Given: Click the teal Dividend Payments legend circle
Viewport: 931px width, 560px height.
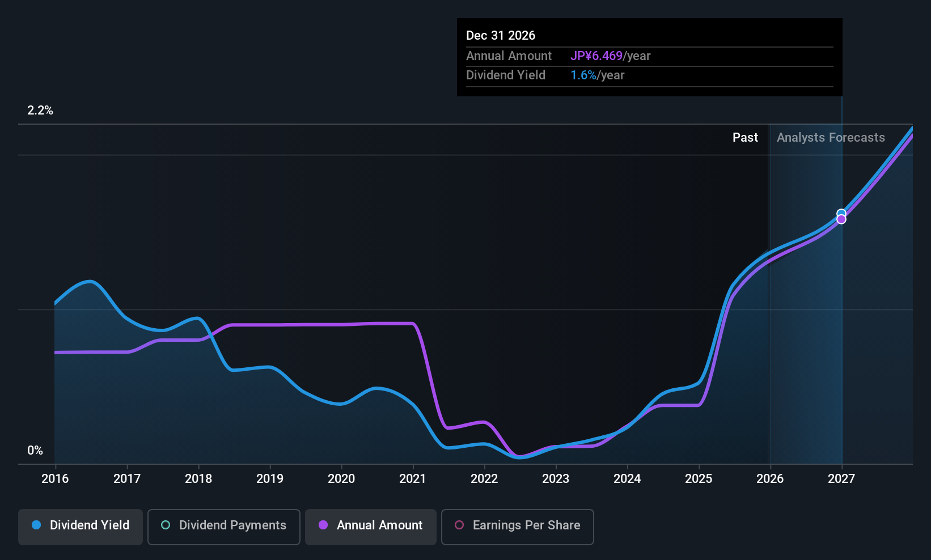Looking at the screenshot, I should point(166,525).
